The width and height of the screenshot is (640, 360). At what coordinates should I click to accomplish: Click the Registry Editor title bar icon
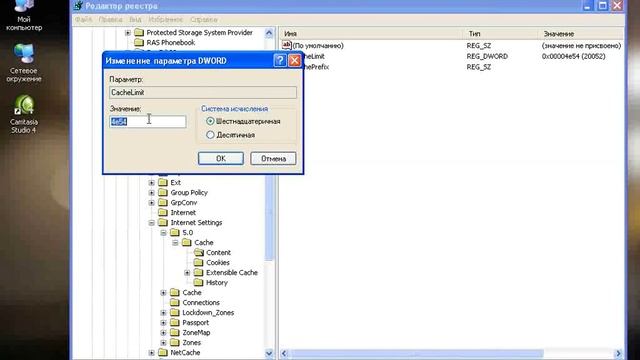[x=78, y=6]
